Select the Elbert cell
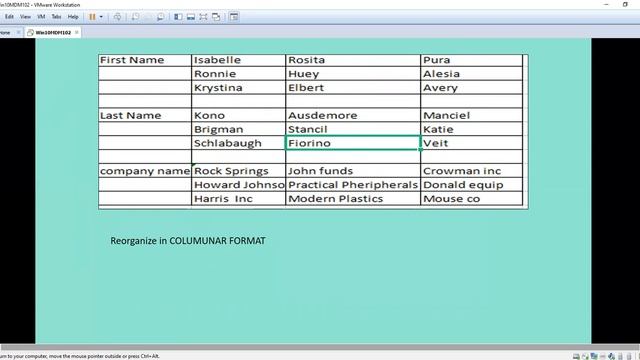 click(x=353, y=88)
